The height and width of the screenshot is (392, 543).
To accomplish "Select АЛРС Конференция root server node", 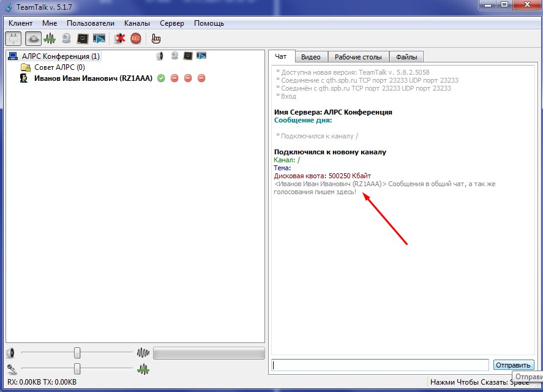I will (60, 56).
